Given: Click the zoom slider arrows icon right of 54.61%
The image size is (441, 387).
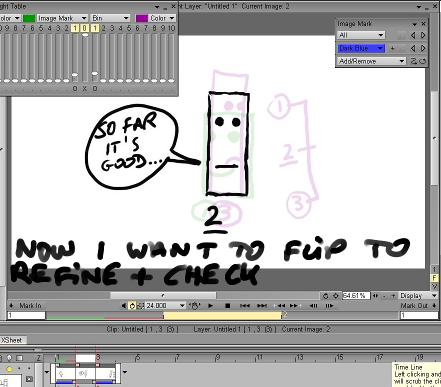Looking at the screenshot, I should [x=376, y=296].
